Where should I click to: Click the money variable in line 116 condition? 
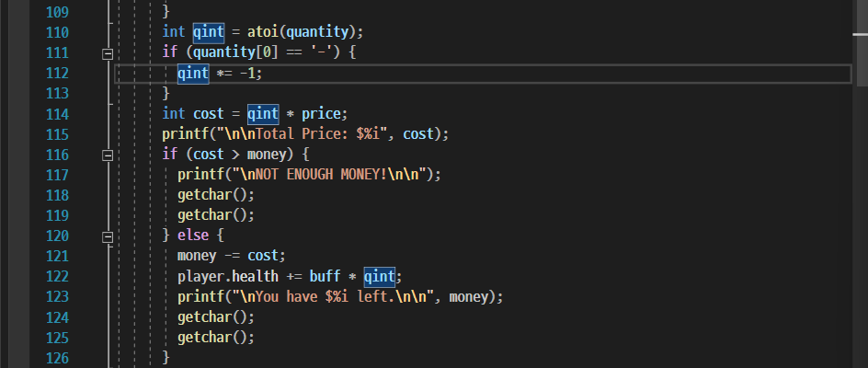click(x=267, y=154)
